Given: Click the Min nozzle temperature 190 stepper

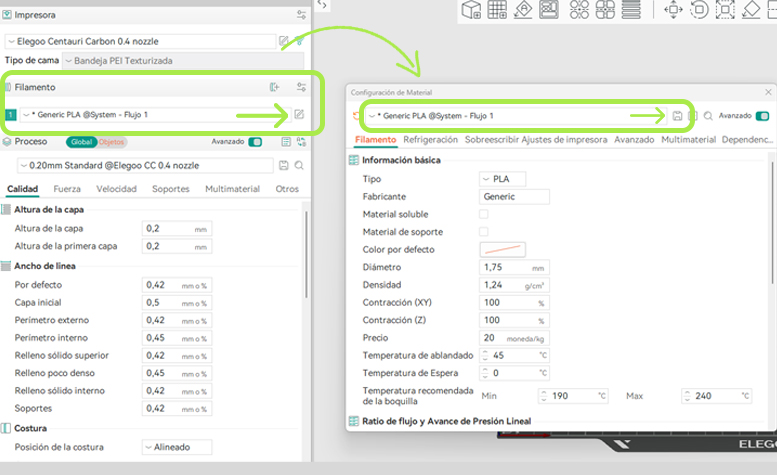Looking at the screenshot, I should [x=544, y=396].
